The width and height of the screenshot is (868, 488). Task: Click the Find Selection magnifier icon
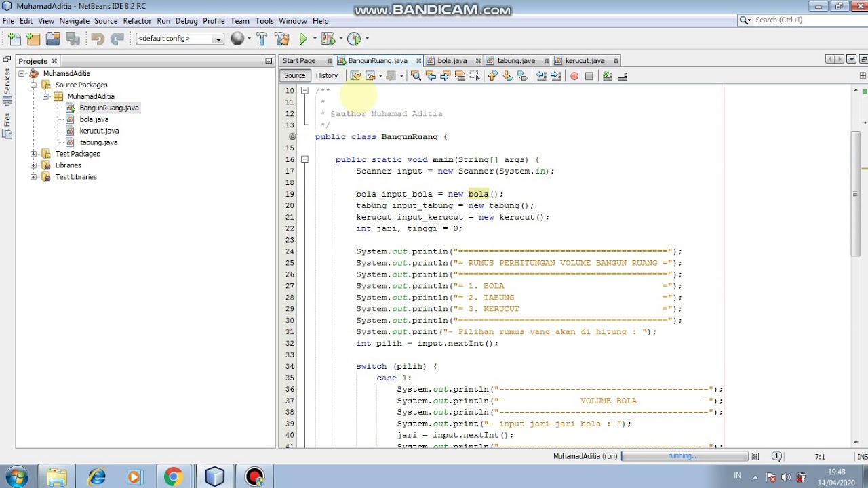(x=416, y=76)
